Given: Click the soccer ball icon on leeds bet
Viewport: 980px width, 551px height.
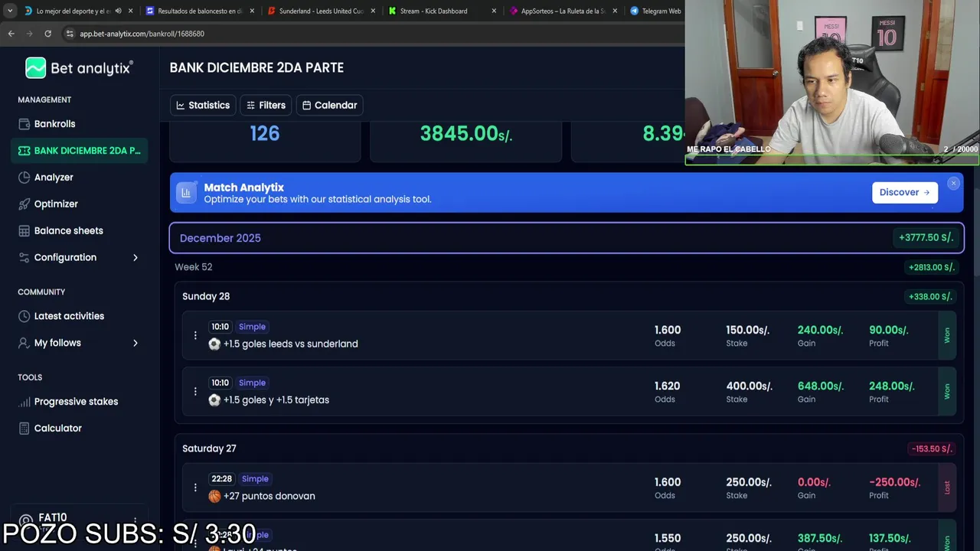Looking at the screenshot, I should [x=214, y=344].
